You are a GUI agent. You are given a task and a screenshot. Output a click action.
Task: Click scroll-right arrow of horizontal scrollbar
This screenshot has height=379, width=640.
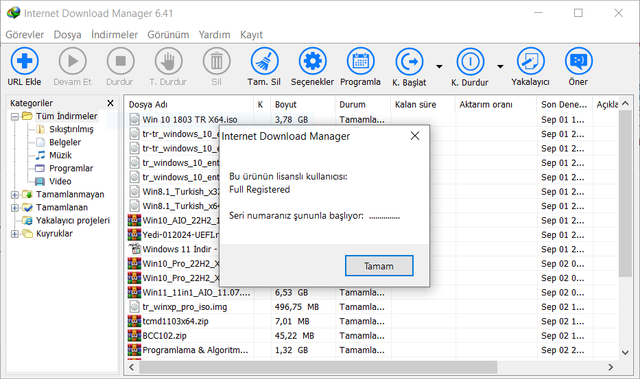[x=611, y=367]
